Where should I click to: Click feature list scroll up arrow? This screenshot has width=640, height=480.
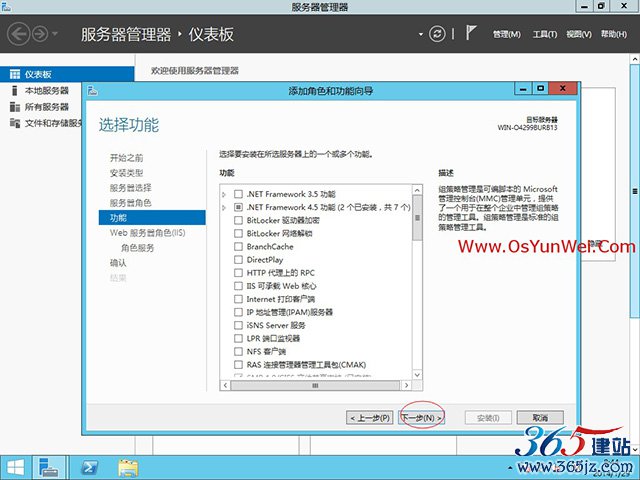click(417, 190)
